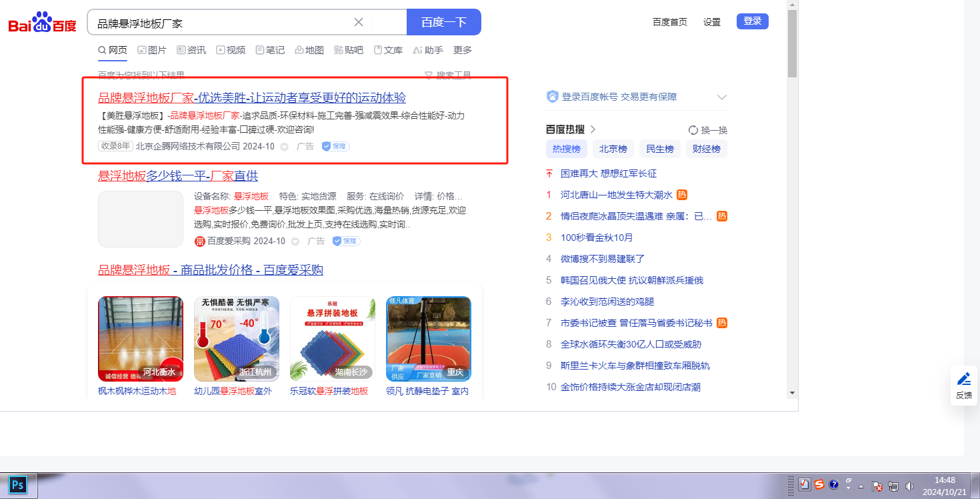Open 品牌悬浮地板 - 商品批发价格 link
Image resolution: width=980 pixels, height=499 pixels.
[211, 270]
